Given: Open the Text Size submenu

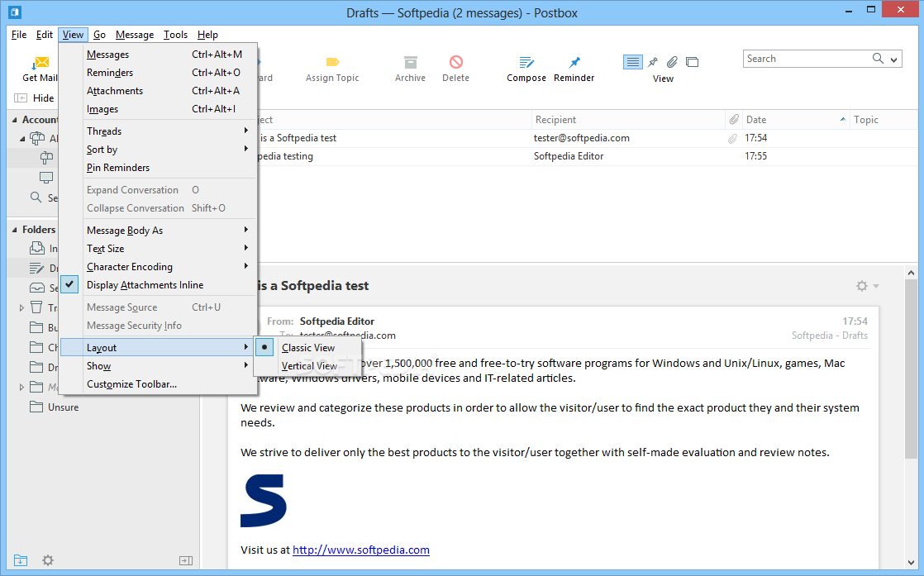Looking at the screenshot, I should pos(158,249).
